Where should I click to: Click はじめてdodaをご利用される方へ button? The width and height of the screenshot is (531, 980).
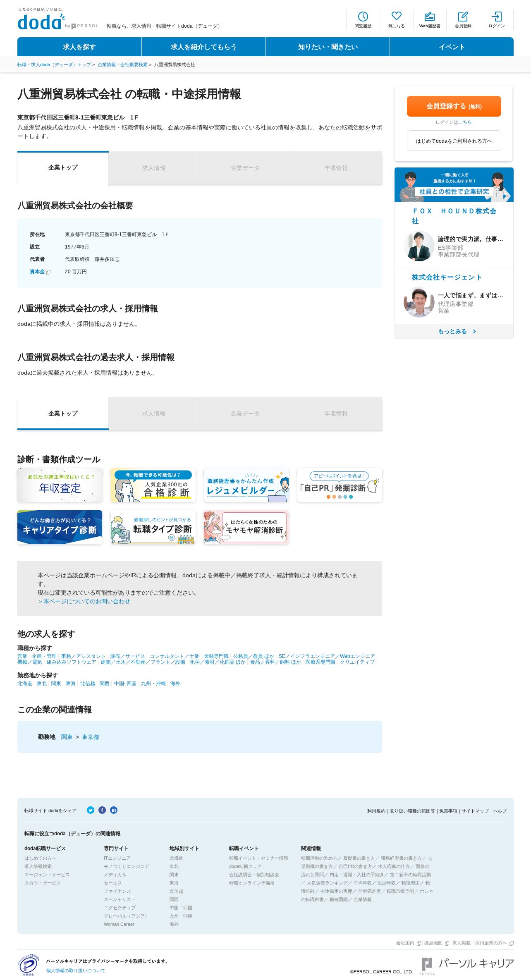click(x=454, y=141)
